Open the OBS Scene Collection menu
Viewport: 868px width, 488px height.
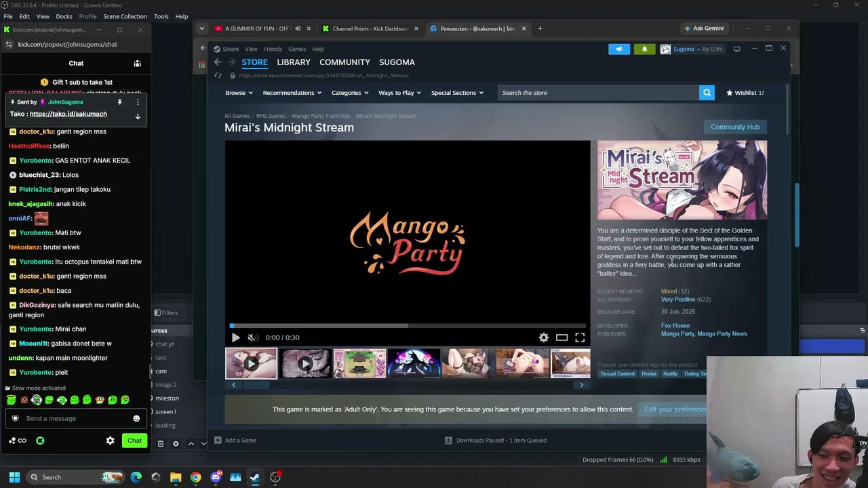pos(125,16)
